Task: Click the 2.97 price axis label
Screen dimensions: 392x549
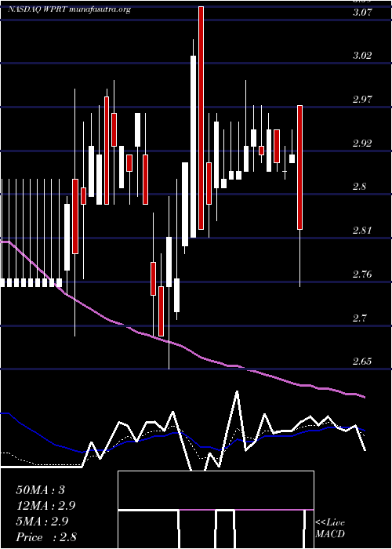Action: click(x=362, y=100)
